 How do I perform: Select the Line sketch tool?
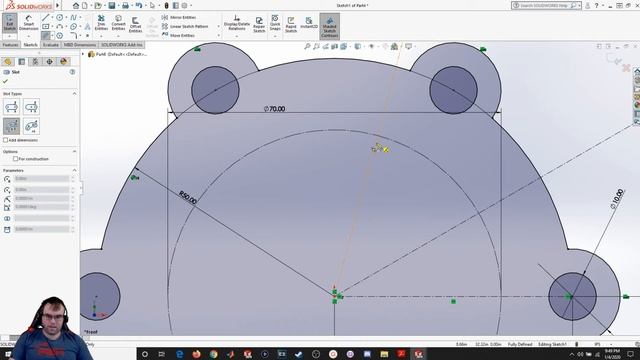coord(45,18)
